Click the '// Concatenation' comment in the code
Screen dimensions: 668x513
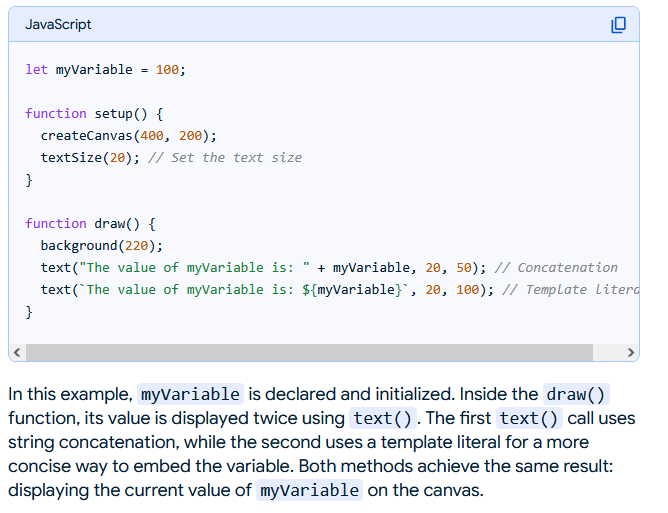[x=556, y=268]
